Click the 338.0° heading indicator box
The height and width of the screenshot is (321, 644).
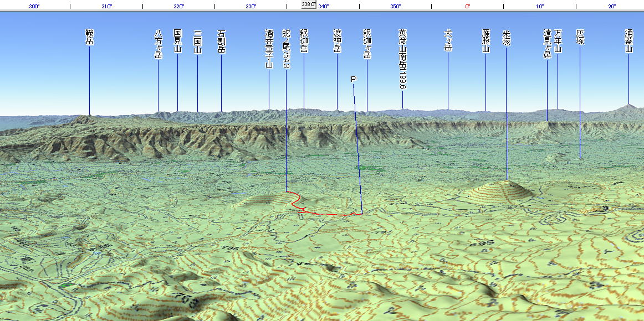[309, 4]
